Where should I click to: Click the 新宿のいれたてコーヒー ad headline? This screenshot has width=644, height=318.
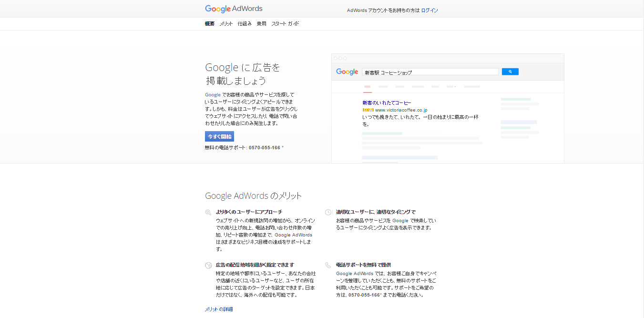point(387,103)
